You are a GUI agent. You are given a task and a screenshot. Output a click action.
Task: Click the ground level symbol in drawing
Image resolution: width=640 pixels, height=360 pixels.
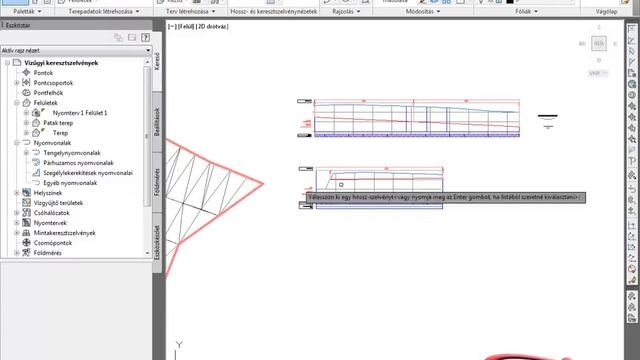(x=548, y=121)
